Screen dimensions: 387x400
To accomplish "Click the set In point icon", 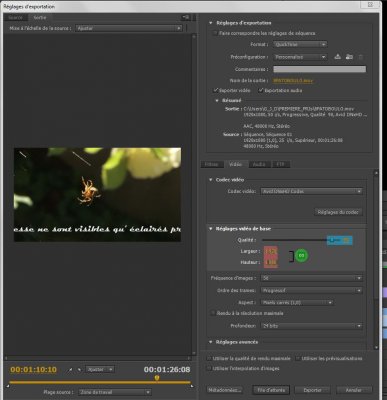I will click(70, 369).
